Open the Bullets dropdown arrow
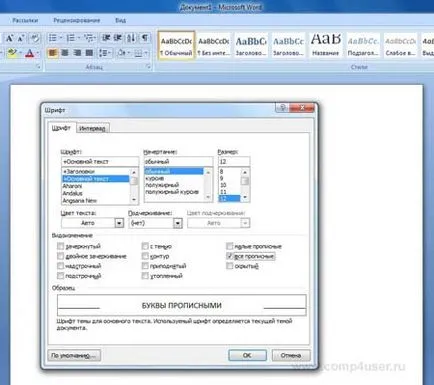Image resolution: width=434 pixels, height=385 pixels. click(x=61, y=38)
